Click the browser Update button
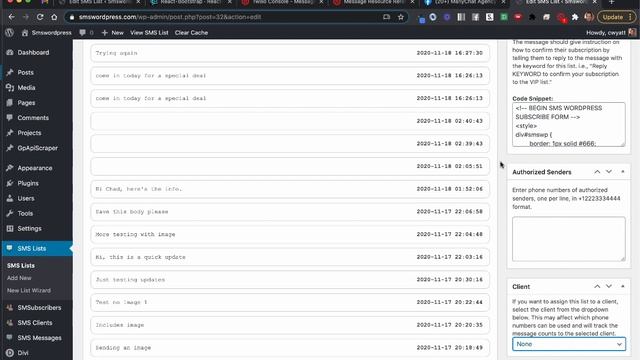 616,17
